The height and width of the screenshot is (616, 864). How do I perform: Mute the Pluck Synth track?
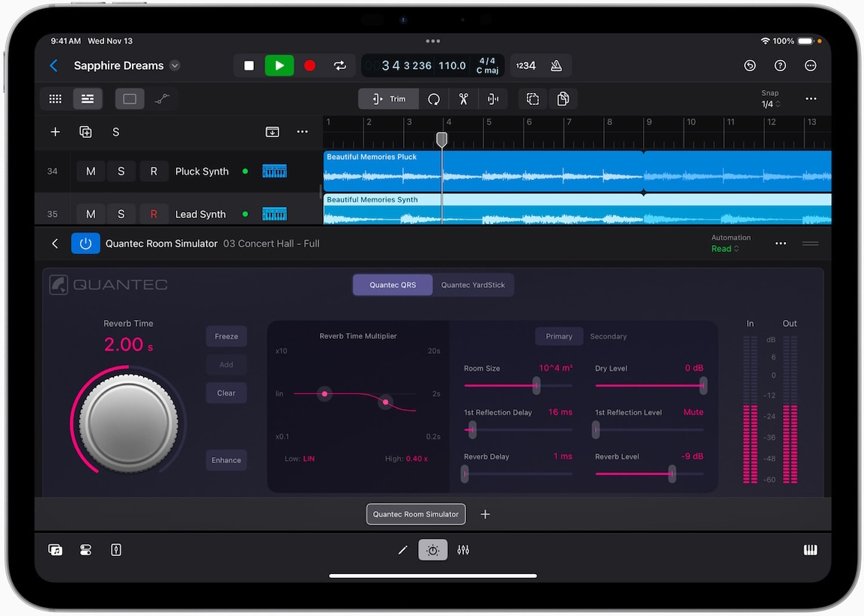coord(91,172)
